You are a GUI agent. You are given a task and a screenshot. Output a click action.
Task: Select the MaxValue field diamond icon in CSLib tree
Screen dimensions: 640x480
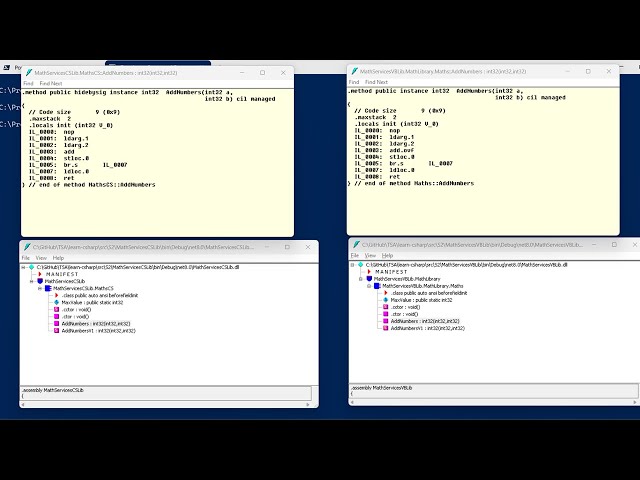coord(56,302)
